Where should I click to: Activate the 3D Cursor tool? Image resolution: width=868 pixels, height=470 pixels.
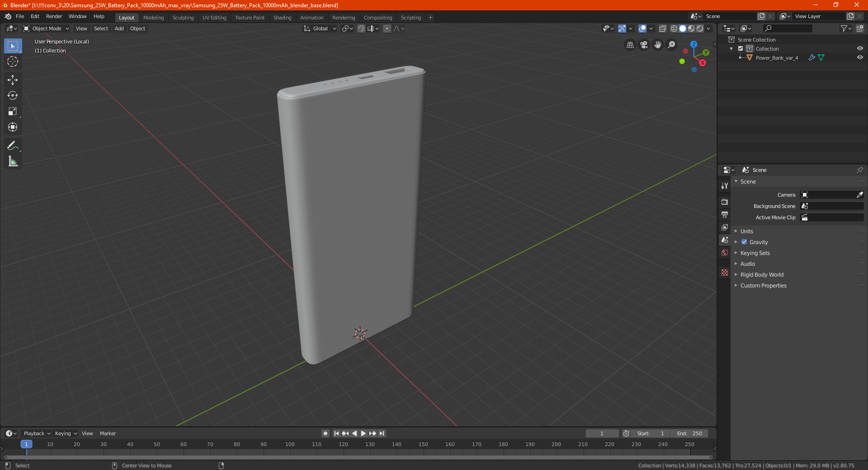click(13, 61)
